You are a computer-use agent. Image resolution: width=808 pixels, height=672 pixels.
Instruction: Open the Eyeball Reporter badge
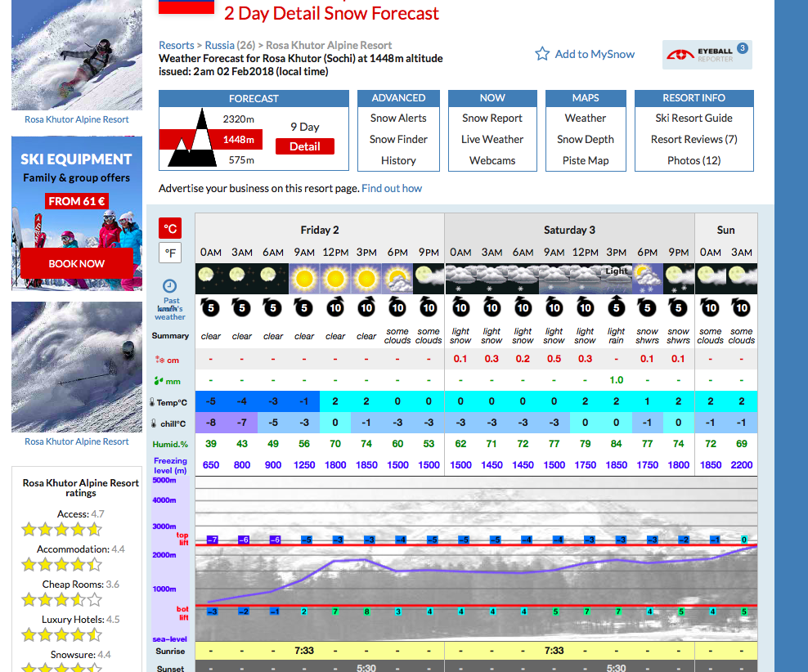tap(707, 54)
